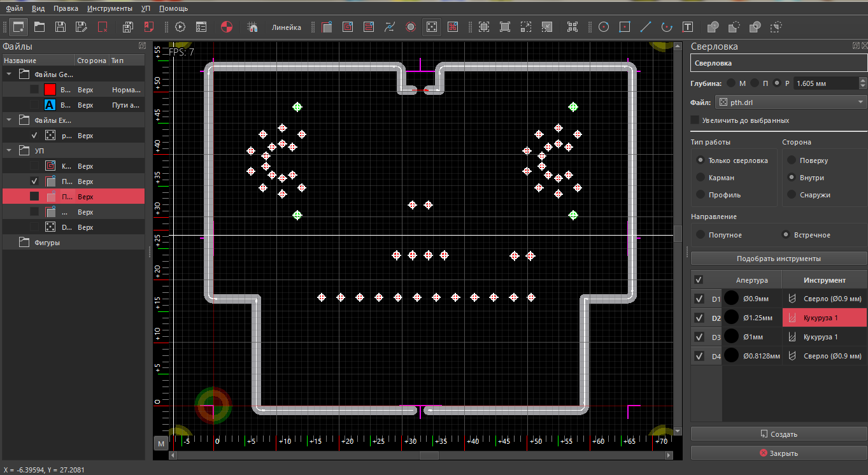Select the circle drawing tool
Viewport: 868px width, 475px height.
[x=604, y=27]
